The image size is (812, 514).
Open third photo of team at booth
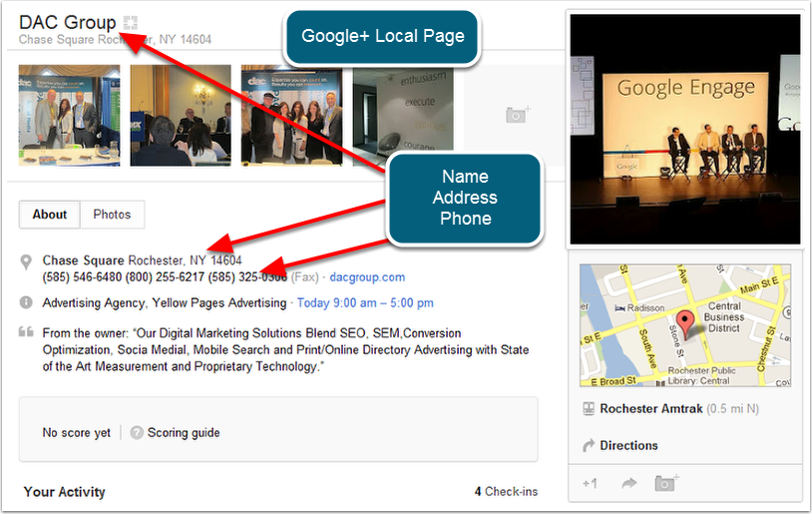[x=291, y=115]
